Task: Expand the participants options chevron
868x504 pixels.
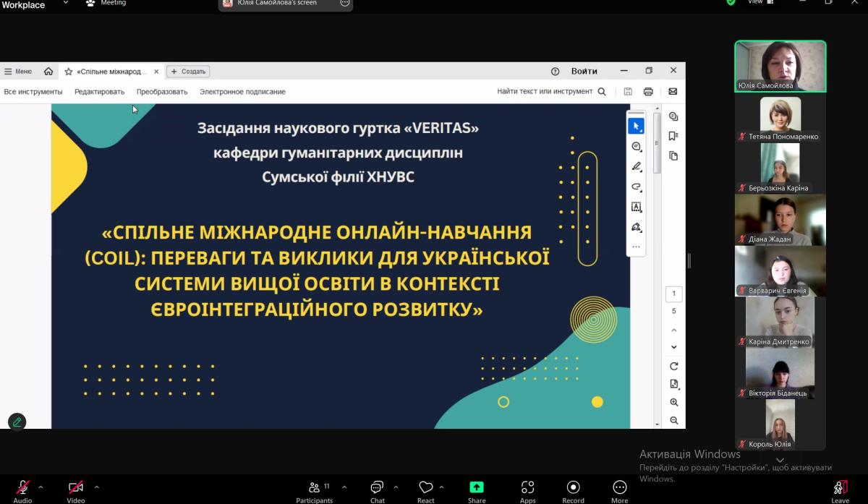Action: tap(344, 487)
